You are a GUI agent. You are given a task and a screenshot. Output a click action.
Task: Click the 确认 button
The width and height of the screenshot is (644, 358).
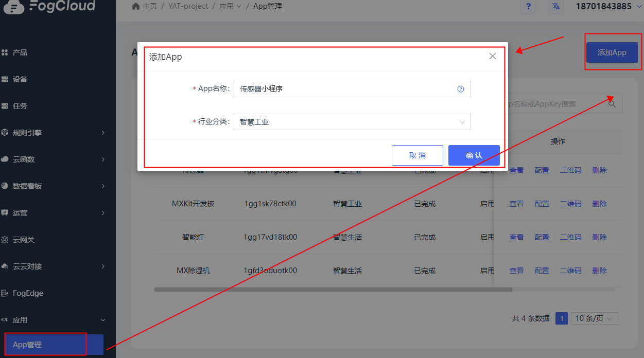click(x=474, y=155)
